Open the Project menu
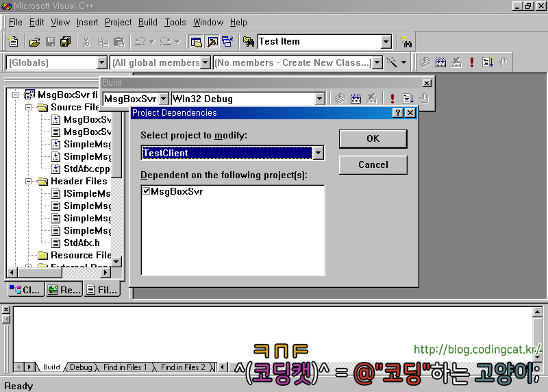This screenshot has height=392, width=548. click(118, 23)
